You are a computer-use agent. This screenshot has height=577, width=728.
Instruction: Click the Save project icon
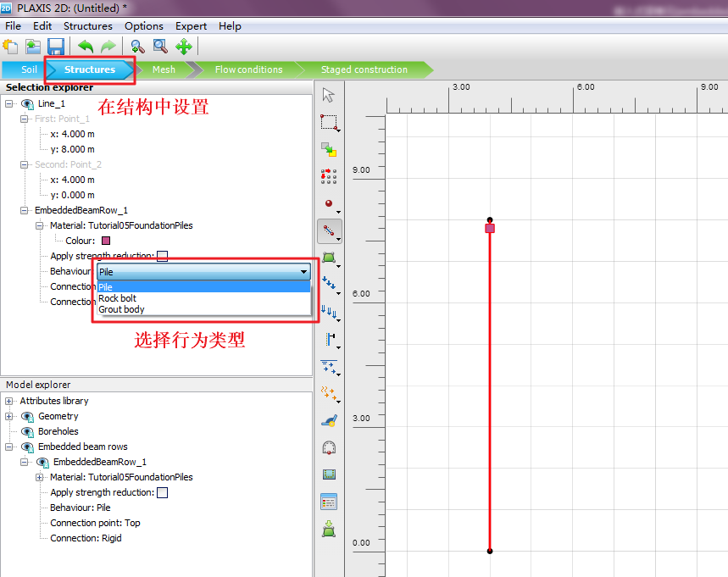pos(56,47)
